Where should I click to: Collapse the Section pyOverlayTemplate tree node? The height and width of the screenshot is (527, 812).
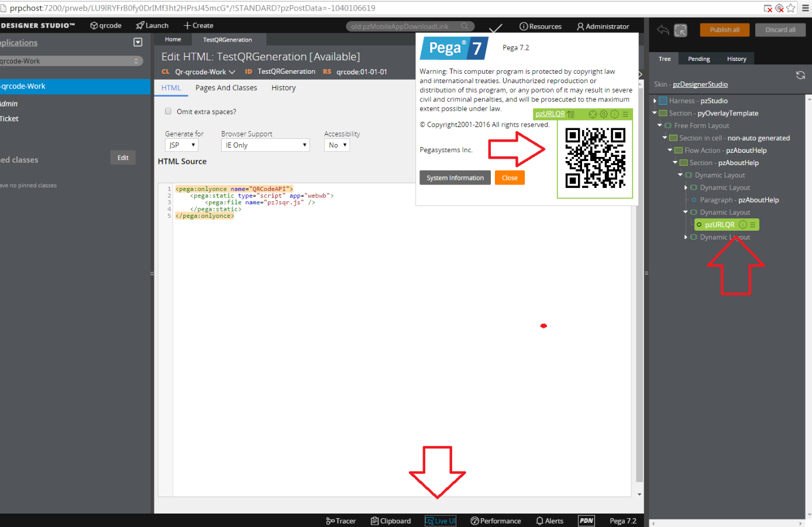[x=655, y=113]
